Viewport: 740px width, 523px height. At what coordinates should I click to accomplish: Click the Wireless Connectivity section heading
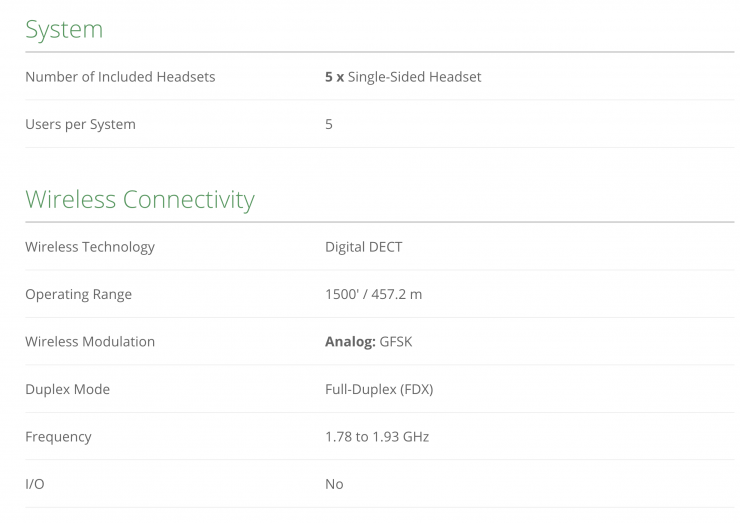click(140, 199)
